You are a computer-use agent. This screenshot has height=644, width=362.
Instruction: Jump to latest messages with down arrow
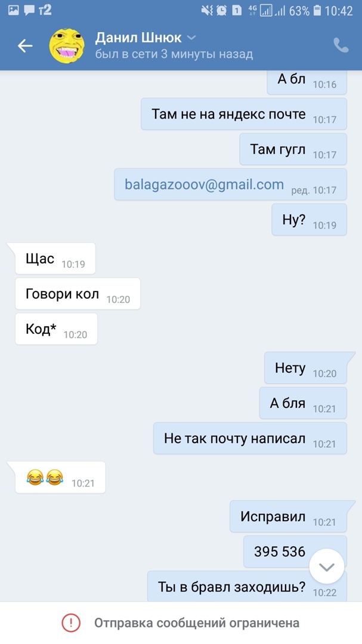[327, 566]
